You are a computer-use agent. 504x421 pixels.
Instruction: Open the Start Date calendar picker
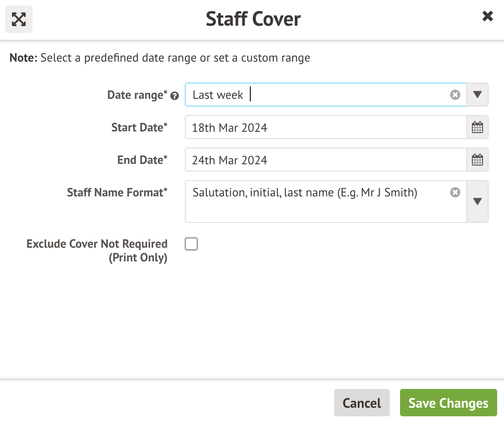pos(477,127)
